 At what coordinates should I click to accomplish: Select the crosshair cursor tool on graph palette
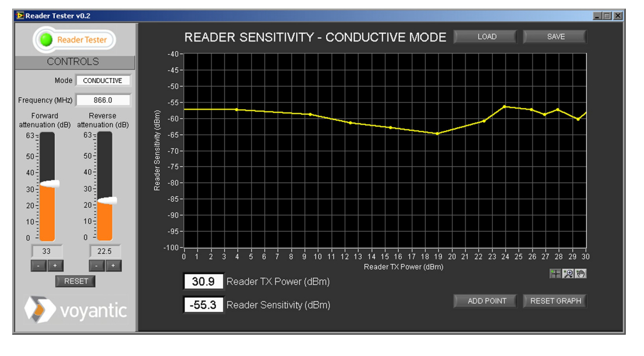(x=555, y=274)
